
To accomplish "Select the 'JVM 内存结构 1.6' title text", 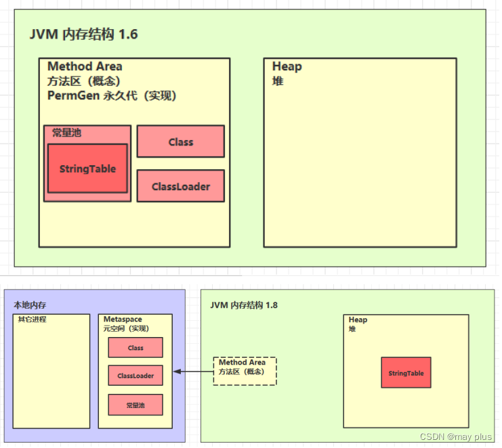I will coord(83,35).
